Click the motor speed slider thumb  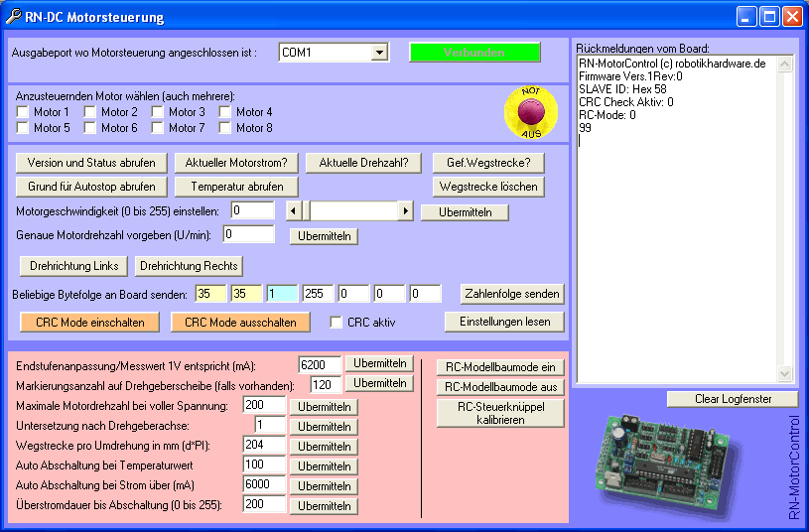(305, 210)
